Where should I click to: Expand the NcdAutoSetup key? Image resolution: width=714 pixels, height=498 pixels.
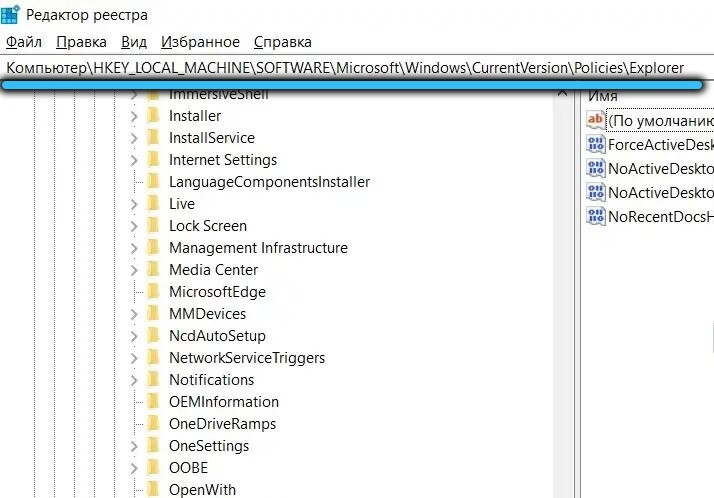click(134, 336)
